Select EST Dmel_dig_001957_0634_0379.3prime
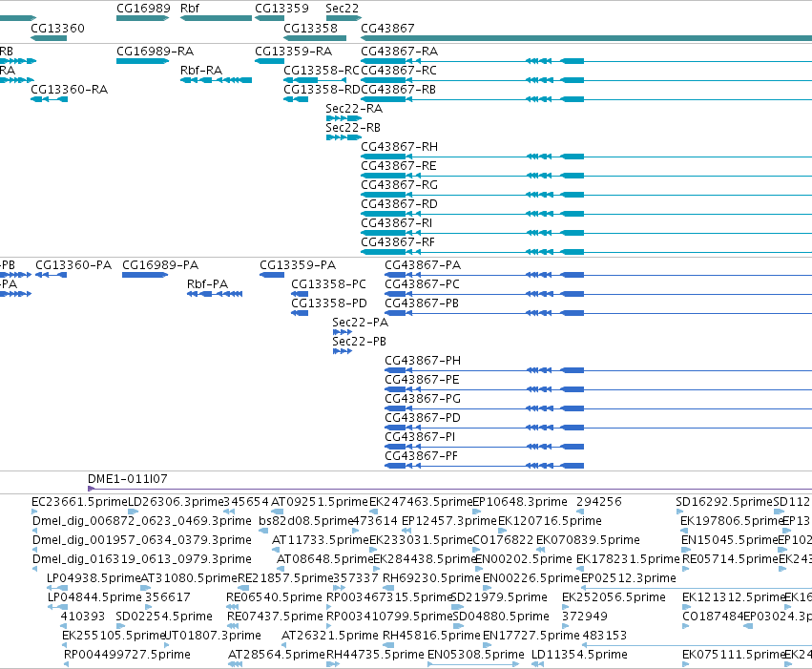Viewport: 812px width, 669px height. [142, 540]
